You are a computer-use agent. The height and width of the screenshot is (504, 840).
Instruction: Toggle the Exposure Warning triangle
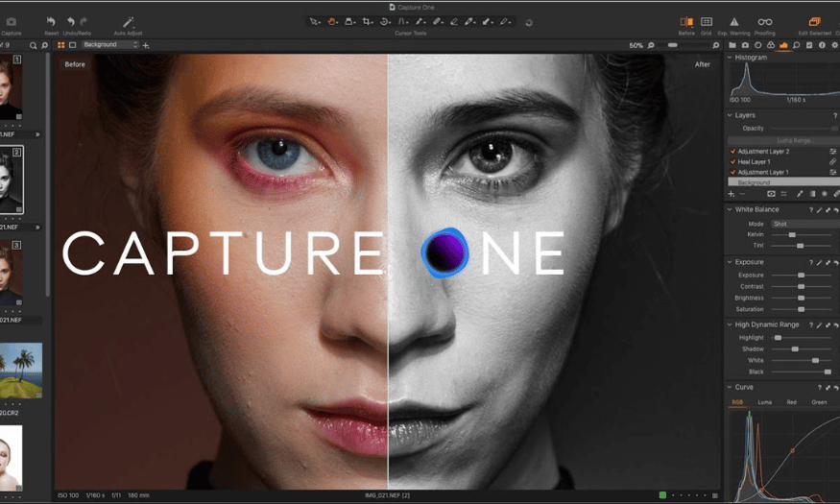click(x=734, y=21)
